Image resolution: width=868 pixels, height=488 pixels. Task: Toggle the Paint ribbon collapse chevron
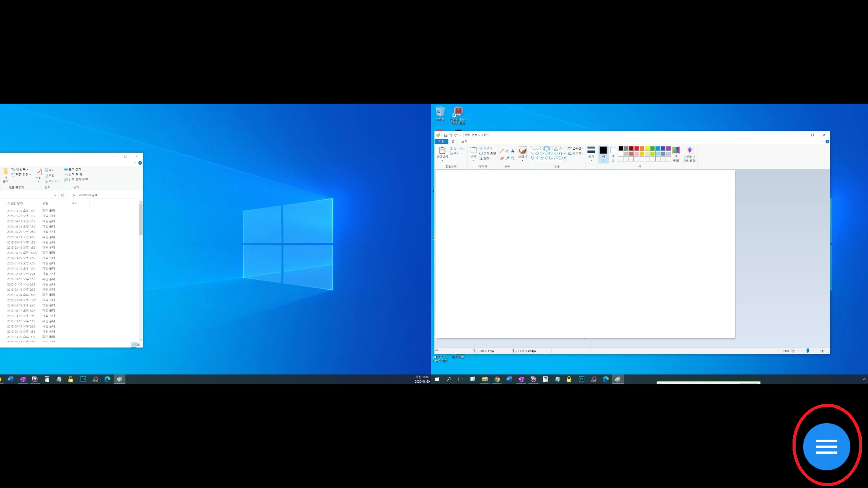click(x=822, y=142)
